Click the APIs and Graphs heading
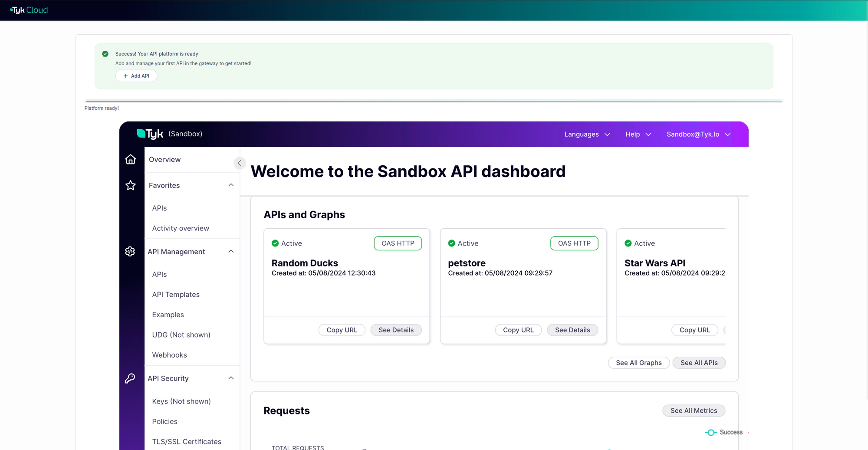 click(304, 215)
